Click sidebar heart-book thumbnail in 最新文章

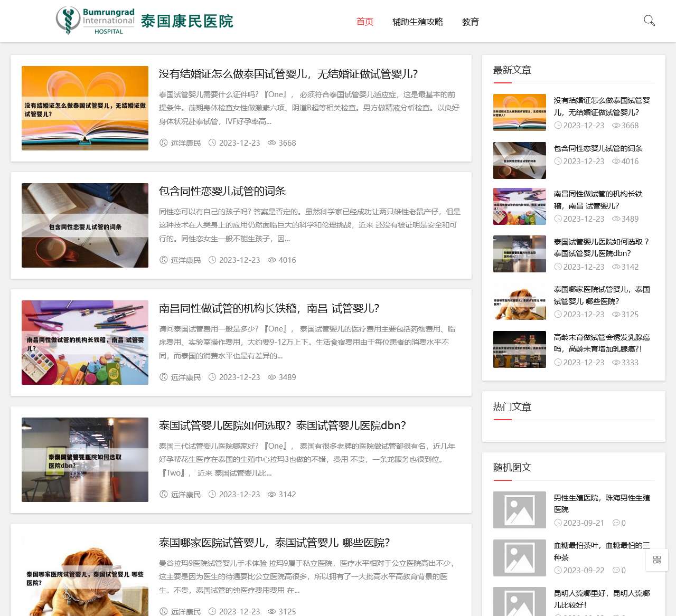click(520, 112)
